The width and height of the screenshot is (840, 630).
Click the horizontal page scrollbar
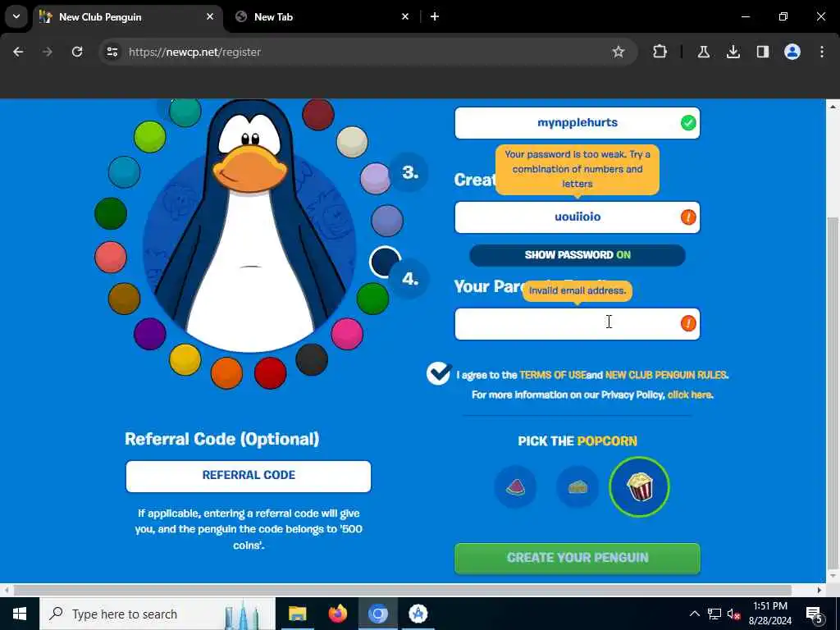tap(402, 590)
